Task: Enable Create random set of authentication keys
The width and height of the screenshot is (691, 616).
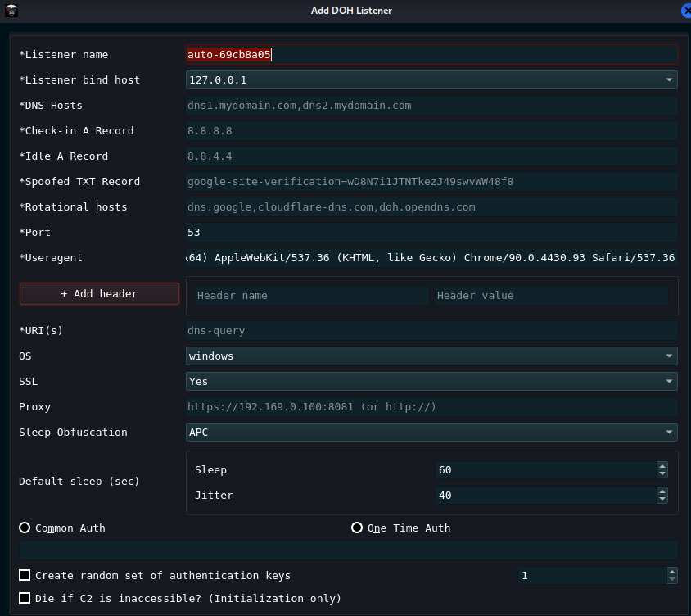Action: pyautogui.click(x=25, y=575)
